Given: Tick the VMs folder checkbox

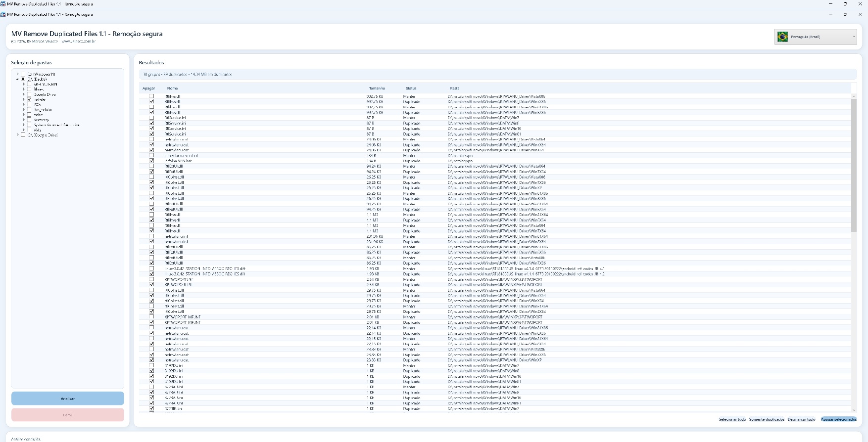Looking at the screenshot, I should tap(29, 130).
